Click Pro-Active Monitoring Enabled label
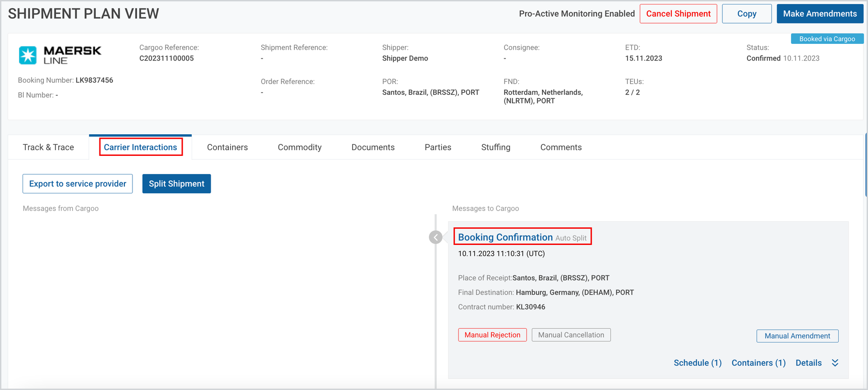868x390 pixels. [577, 14]
